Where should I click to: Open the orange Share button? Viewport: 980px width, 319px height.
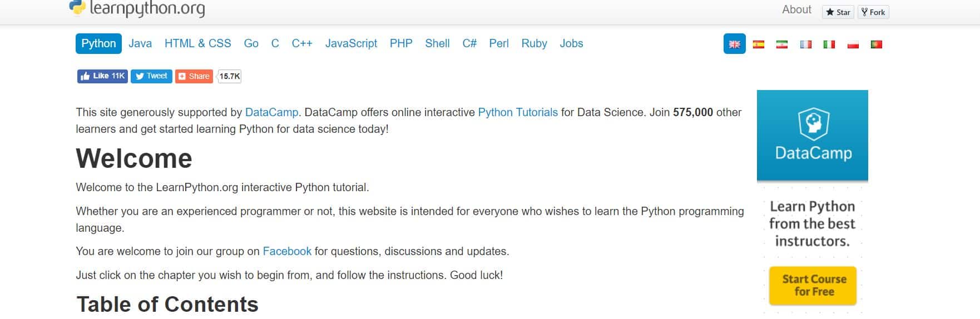click(x=194, y=76)
